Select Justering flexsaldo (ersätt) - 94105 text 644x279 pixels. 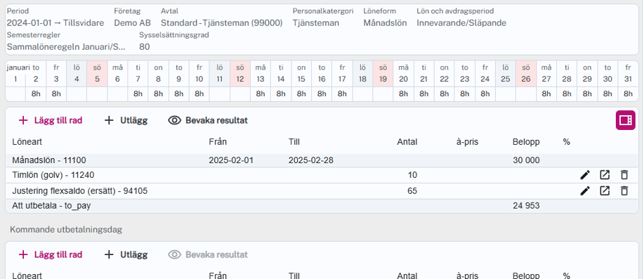click(x=79, y=190)
